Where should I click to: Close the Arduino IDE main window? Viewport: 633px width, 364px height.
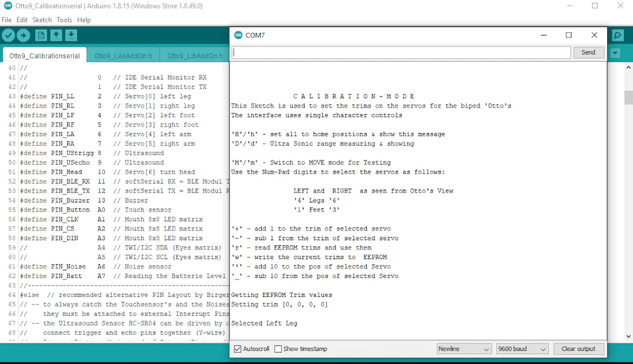point(620,6)
